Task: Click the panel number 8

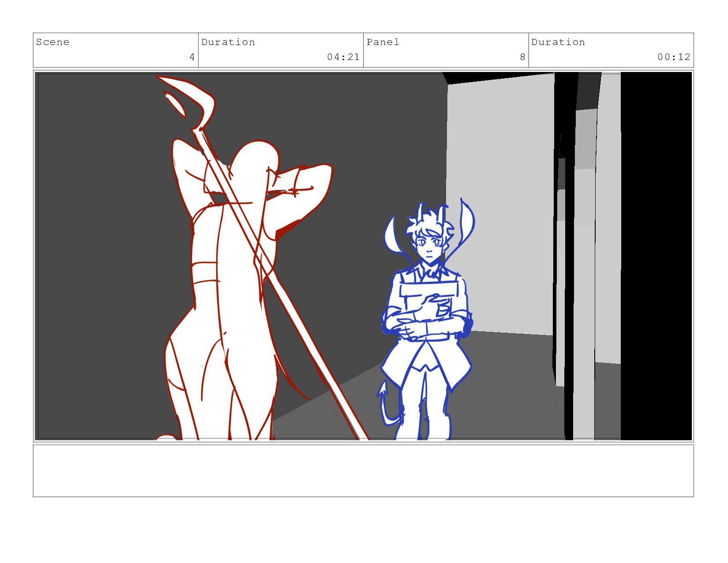Action: point(522,57)
